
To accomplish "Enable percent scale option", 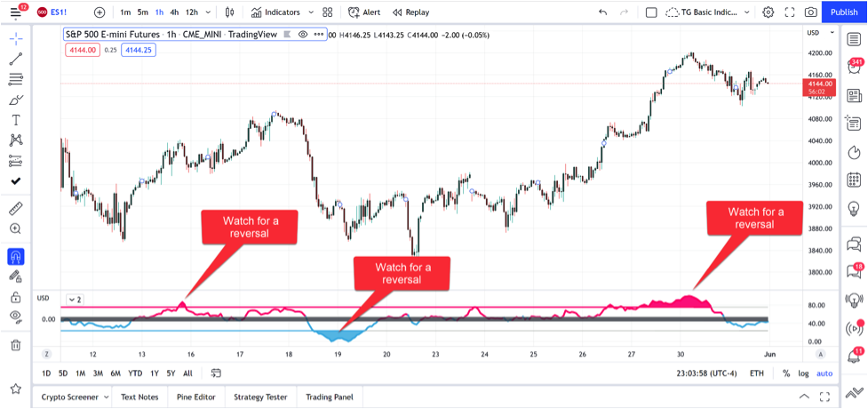I will coord(785,373).
